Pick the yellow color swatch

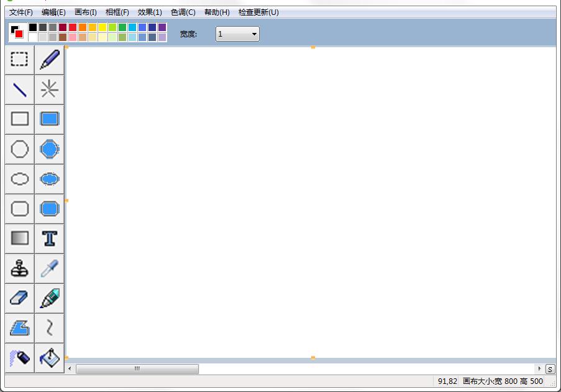pyautogui.click(x=103, y=27)
